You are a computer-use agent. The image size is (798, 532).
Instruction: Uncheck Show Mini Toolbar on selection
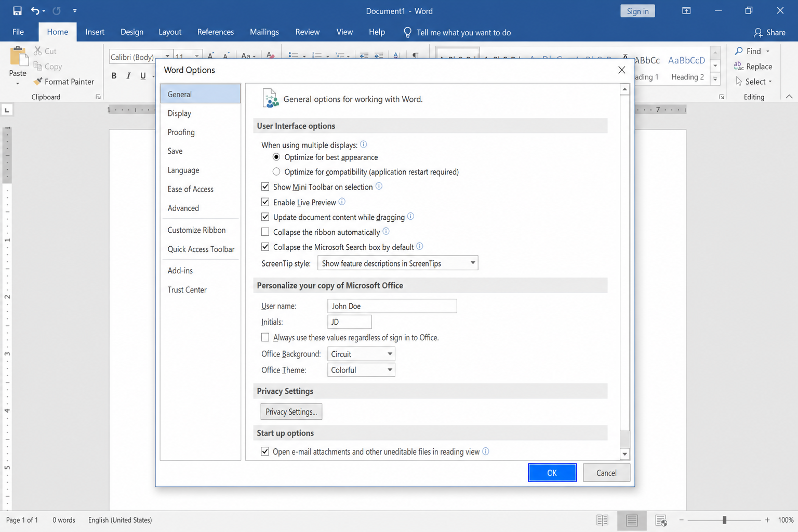[x=265, y=187]
